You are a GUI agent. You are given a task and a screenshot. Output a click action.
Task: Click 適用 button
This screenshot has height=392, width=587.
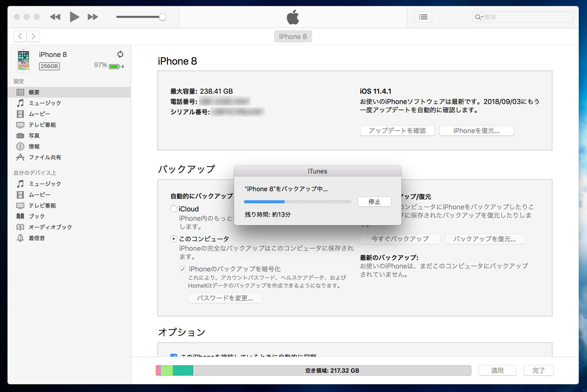tap(497, 370)
